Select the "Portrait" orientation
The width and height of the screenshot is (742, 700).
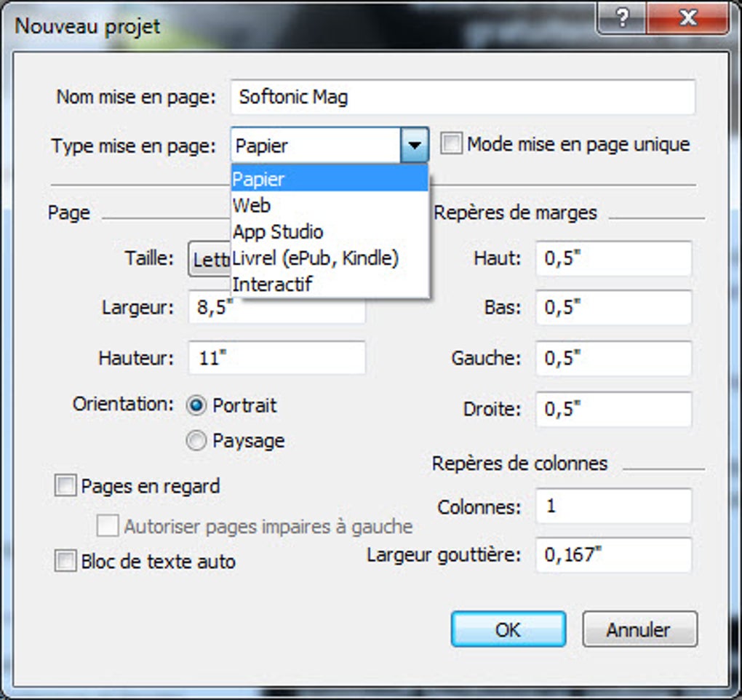click(x=195, y=405)
